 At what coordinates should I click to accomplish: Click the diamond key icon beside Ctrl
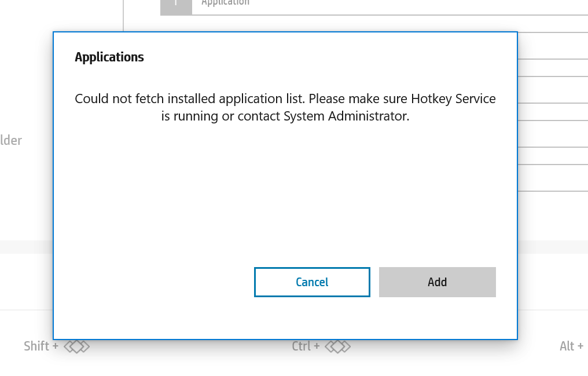tap(338, 346)
